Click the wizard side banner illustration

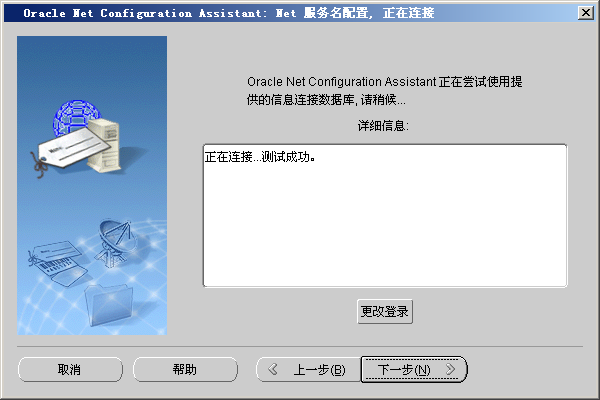point(92,186)
